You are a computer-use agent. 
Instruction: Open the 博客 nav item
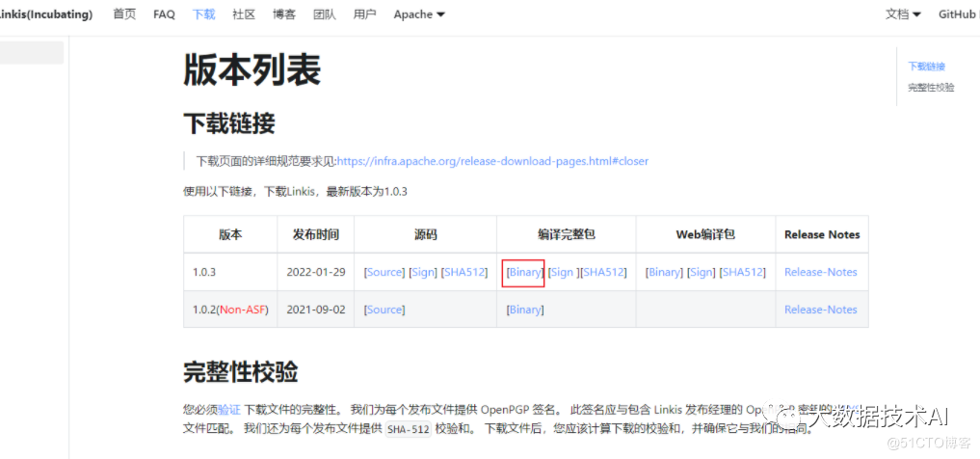[x=283, y=14]
